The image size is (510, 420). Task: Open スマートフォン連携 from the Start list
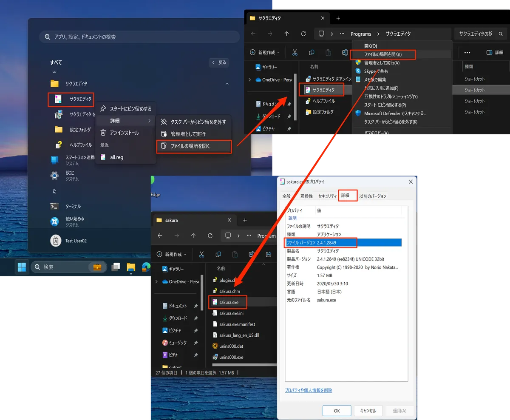pos(72,160)
